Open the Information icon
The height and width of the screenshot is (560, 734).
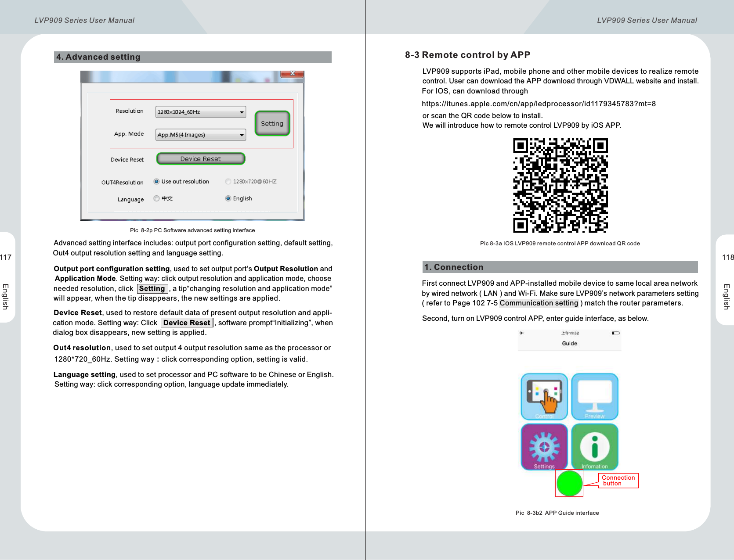click(x=595, y=447)
